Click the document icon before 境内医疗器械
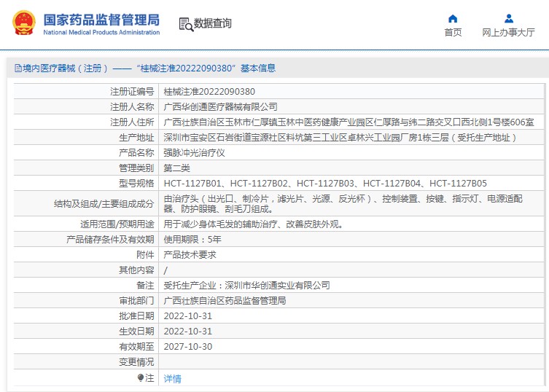 tap(17, 68)
